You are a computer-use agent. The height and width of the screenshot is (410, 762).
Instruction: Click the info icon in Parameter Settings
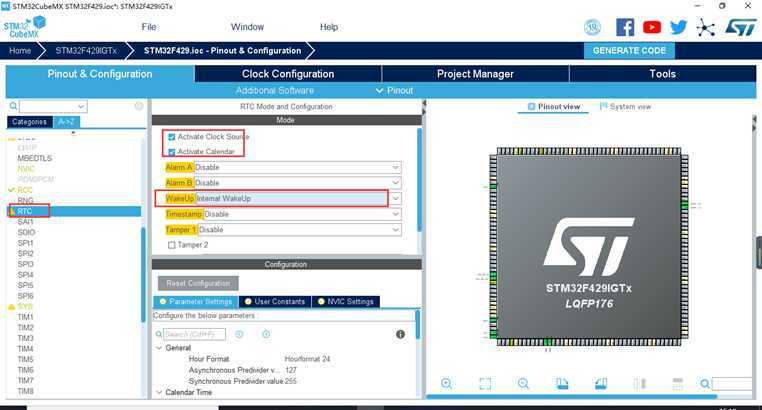[400, 334]
